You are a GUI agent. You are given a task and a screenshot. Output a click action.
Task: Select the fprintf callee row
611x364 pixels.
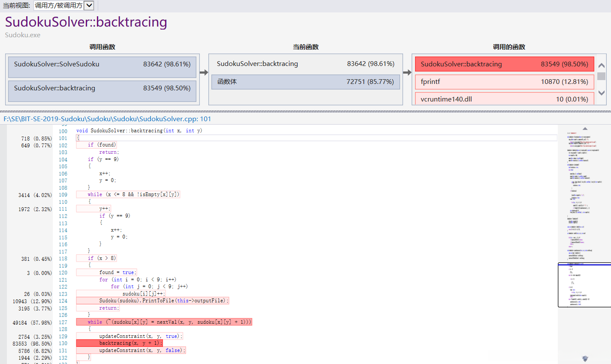click(x=504, y=82)
